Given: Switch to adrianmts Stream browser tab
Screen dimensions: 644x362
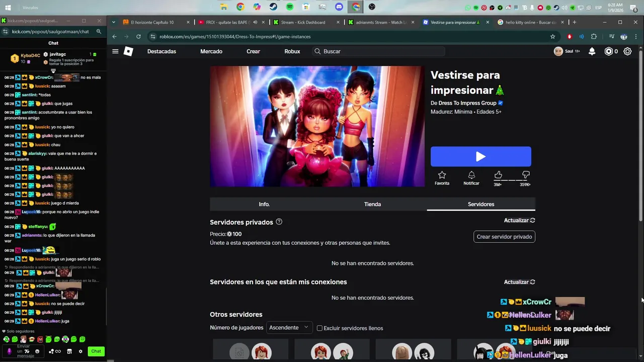Looking at the screenshot, I should (381, 22).
